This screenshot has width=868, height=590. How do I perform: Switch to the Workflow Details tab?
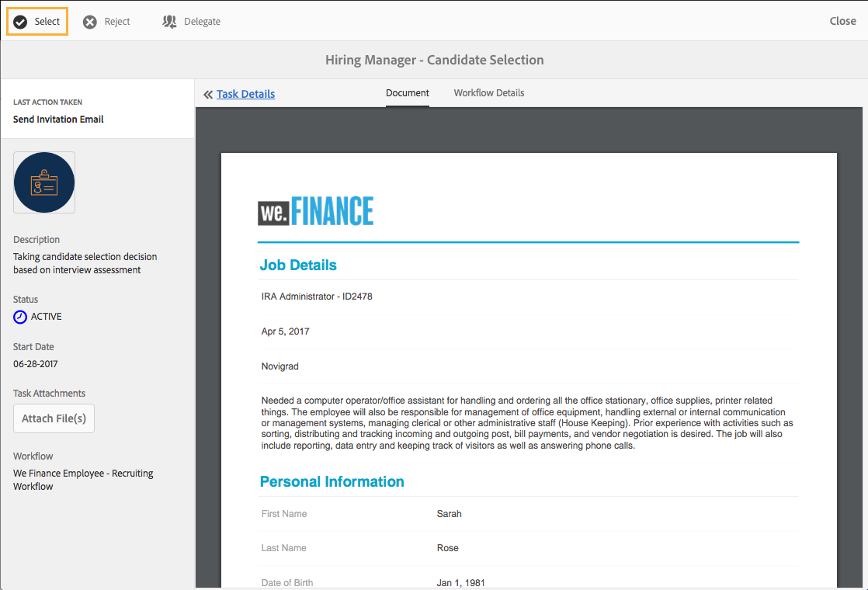tap(489, 93)
